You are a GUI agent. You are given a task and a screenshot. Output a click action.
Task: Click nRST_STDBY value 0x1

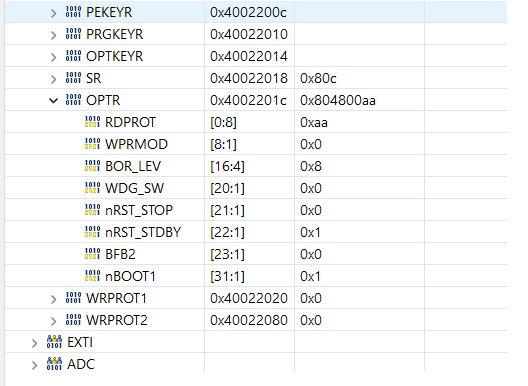(310, 232)
